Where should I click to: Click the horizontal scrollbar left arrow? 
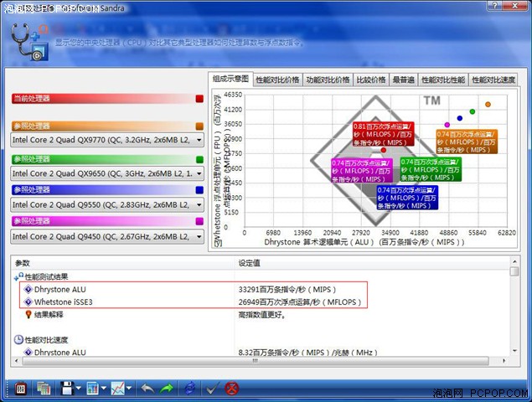click(x=17, y=361)
